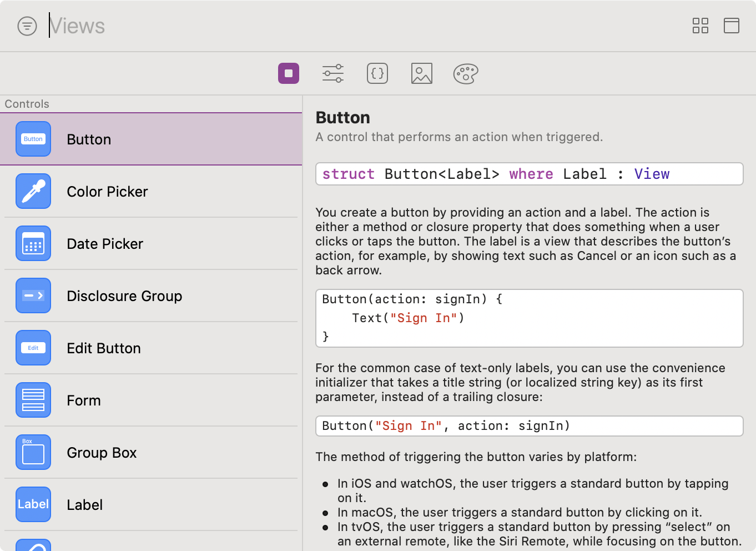This screenshot has height=551, width=756.
Task: Click the Button control icon
Action: [x=33, y=139]
